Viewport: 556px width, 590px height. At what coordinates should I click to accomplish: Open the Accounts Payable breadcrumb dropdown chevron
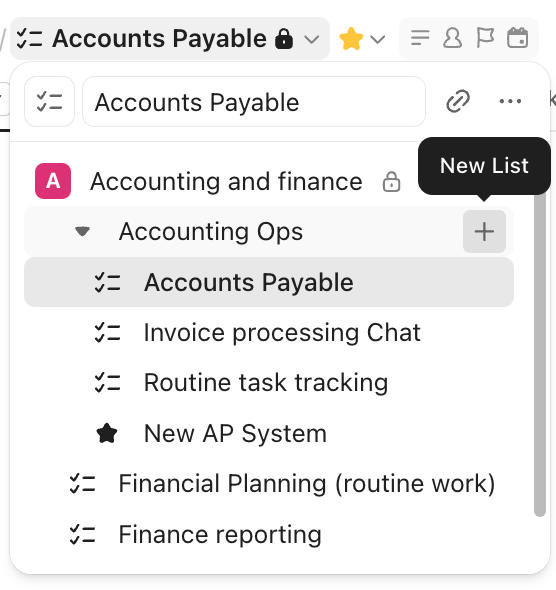[311, 39]
